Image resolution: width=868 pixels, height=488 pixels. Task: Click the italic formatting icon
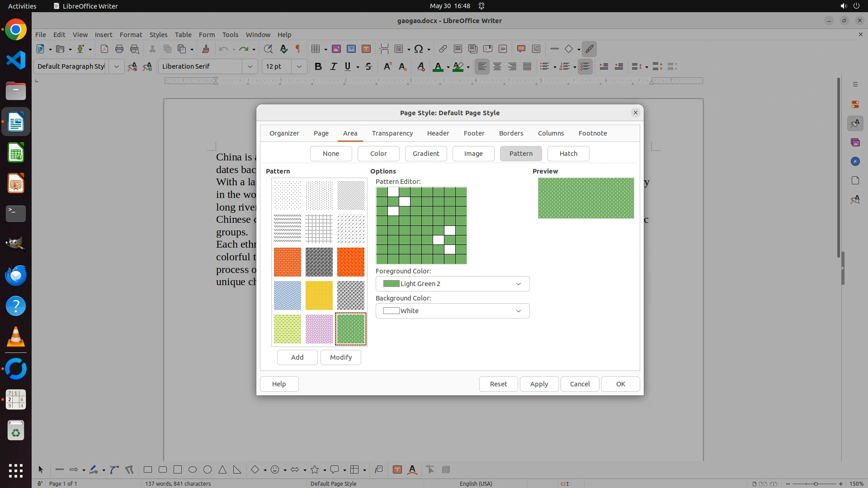pyautogui.click(x=333, y=66)
